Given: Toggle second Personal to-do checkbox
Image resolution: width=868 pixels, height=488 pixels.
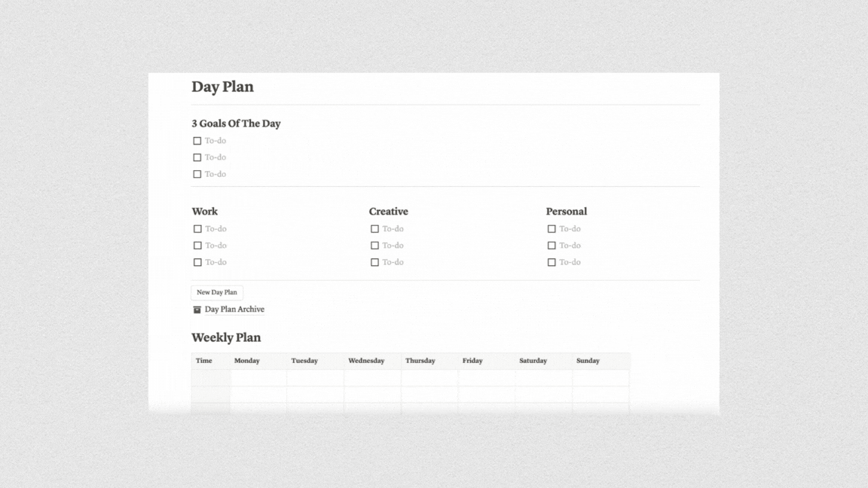Looking at the screenshot, I should click(x=552, y=246).
